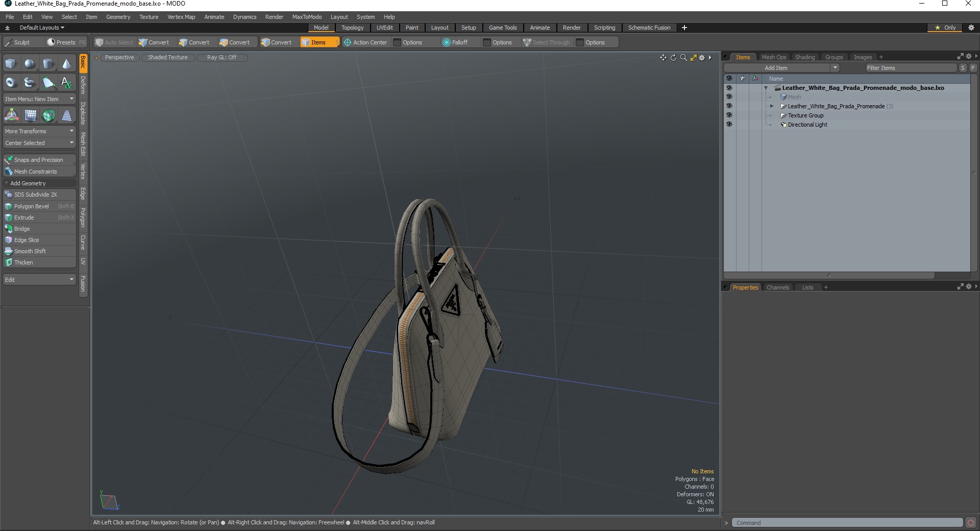The height and width of the screenshot is (531, 980).
Task: Click the viewport rotate icon
Action: (x=673, y=58)
